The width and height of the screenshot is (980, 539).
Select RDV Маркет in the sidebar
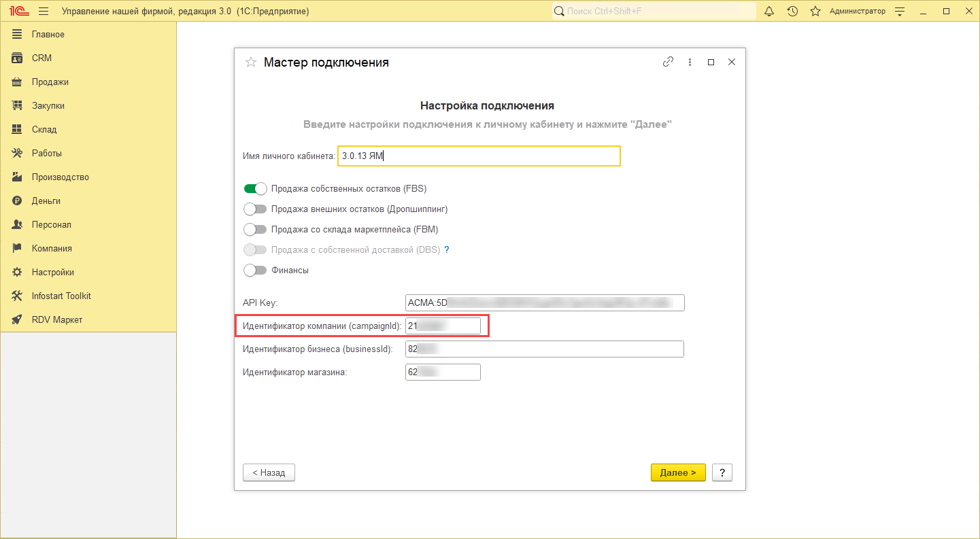tap(88, 319)
